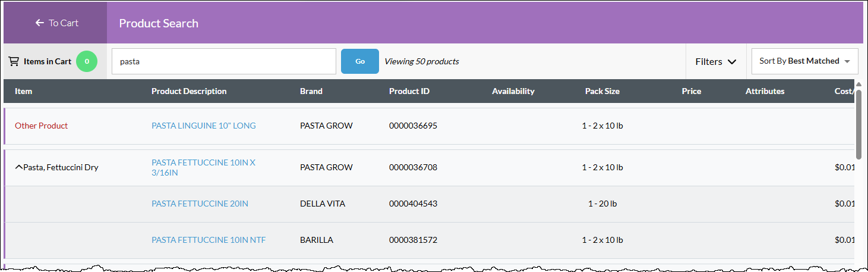
Task: Click the BARILLA brand cell
Action: click(317, 240)
